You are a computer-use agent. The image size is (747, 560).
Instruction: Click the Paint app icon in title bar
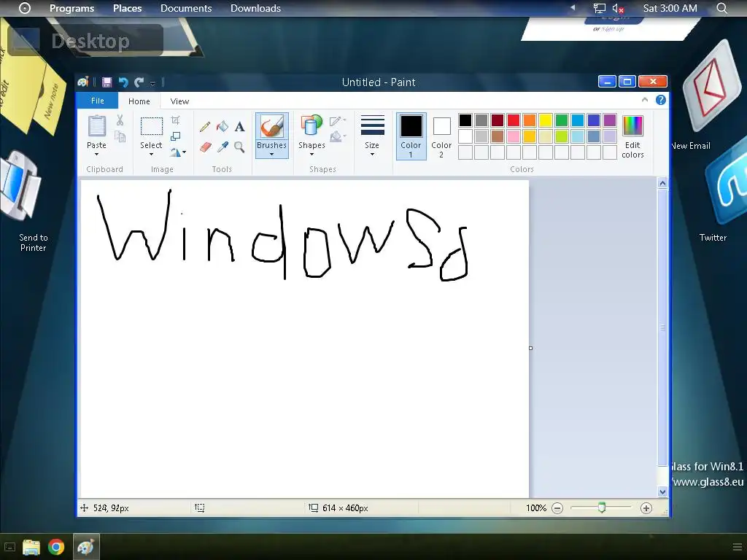point(83,82)
